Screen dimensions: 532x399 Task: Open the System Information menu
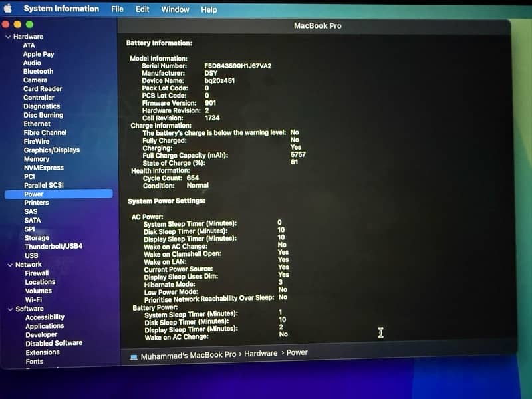61,9
